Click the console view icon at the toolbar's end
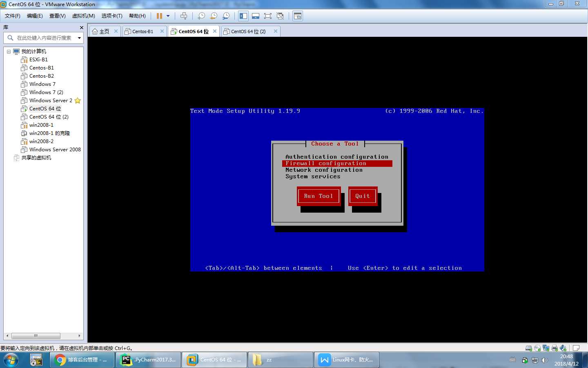The image size is (588, 368). 298,16
